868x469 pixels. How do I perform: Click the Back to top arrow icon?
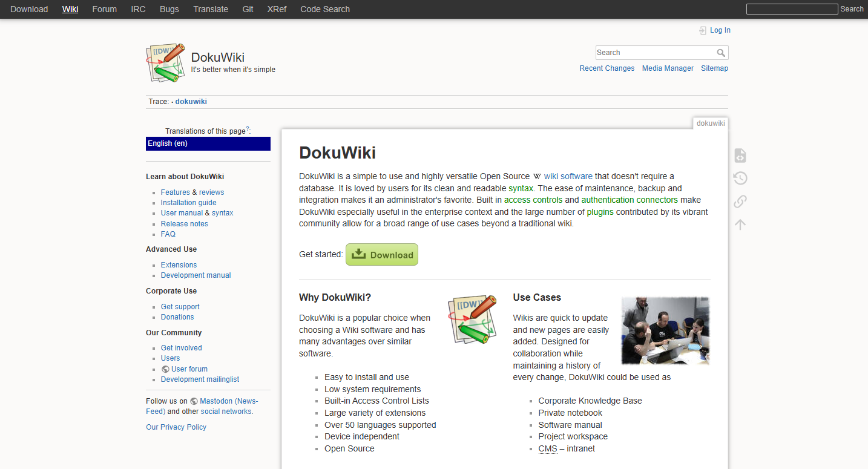pos(740,225)
